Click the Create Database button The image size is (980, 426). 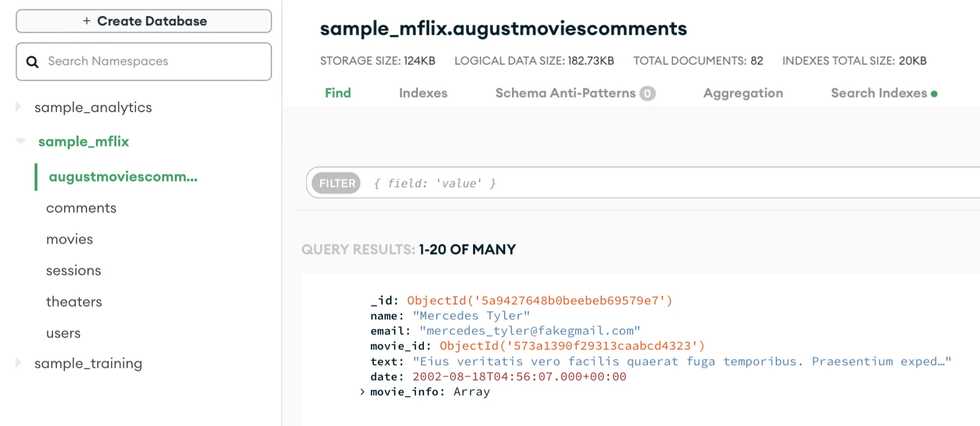144,21
